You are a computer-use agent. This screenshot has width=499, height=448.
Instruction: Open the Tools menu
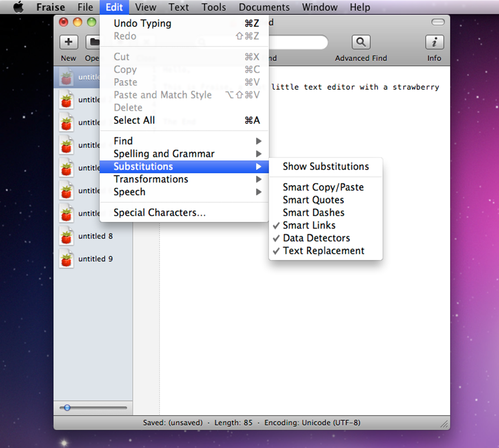pos(213,7)
